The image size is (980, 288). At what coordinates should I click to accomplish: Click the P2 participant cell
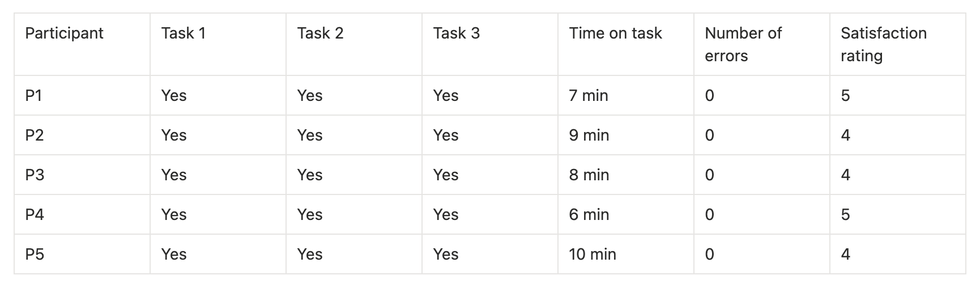point(35,135)
